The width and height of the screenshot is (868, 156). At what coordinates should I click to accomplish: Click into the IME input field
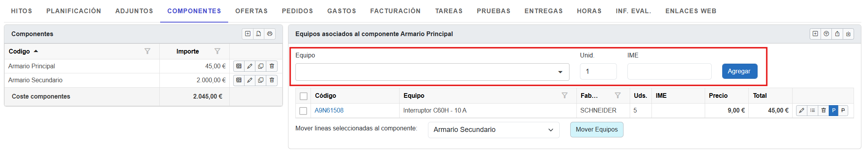point(669,71)
